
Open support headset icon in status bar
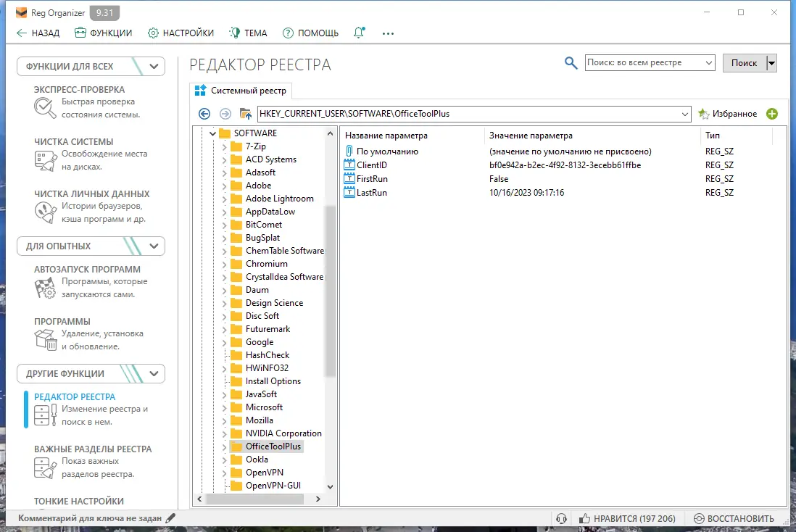click(x=561, y=518)
